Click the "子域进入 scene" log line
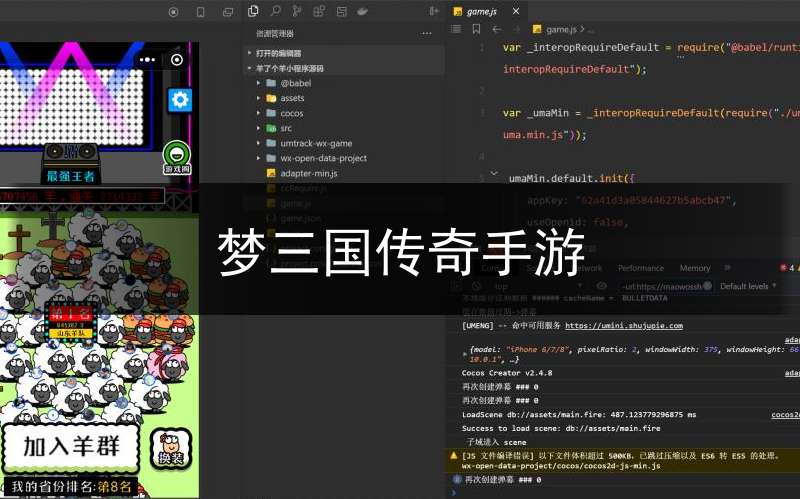Screen dimensions: 800x499 (x=496, y=442)
